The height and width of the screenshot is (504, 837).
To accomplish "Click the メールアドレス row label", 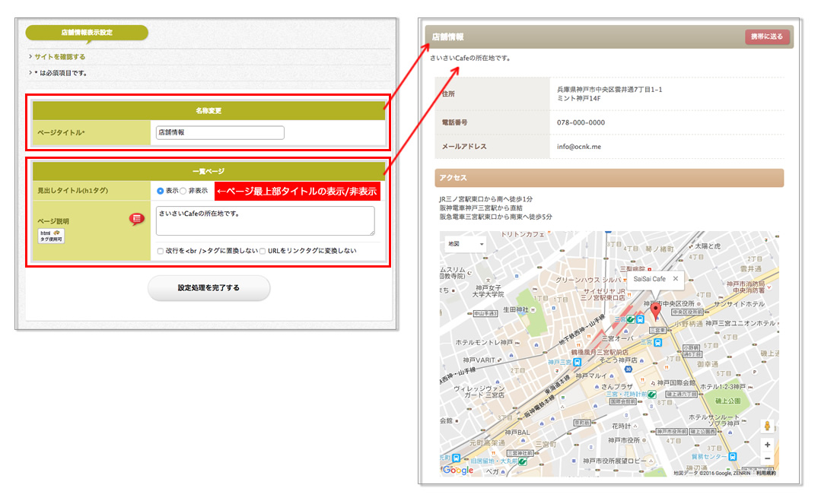I will click(464, 147).
